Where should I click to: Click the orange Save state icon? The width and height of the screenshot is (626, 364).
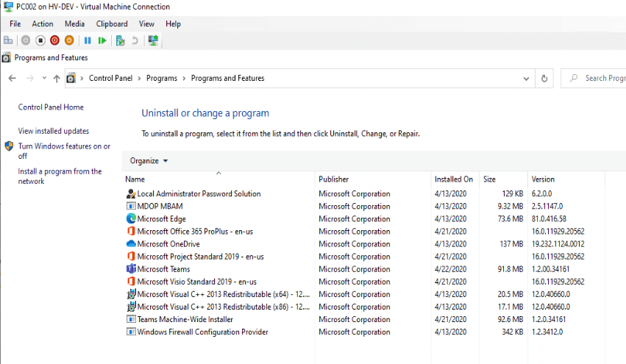point(69,40)
